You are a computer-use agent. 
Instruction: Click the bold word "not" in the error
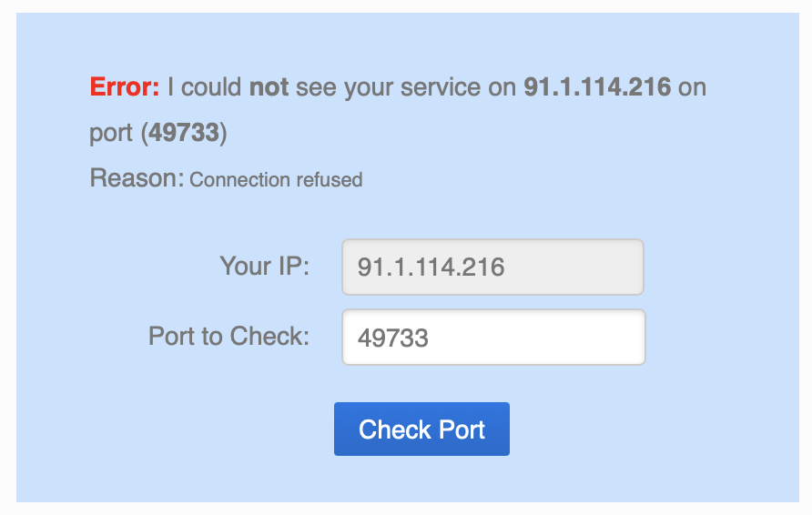click(269, 87)
